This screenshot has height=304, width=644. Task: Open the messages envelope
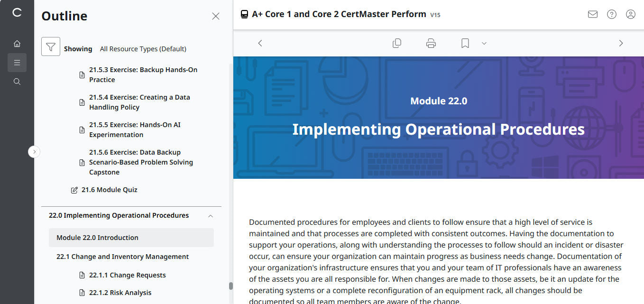592,14
